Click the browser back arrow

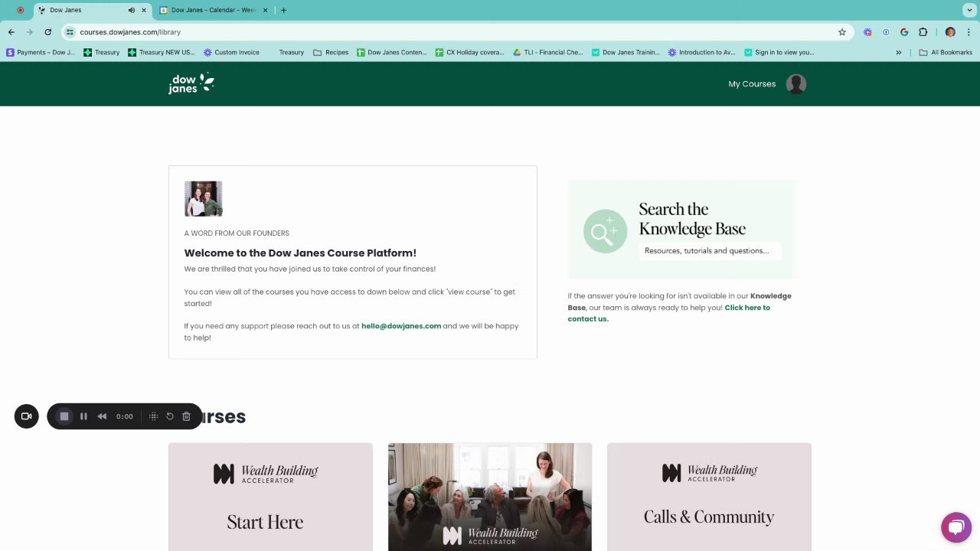[x=11, y=32]
